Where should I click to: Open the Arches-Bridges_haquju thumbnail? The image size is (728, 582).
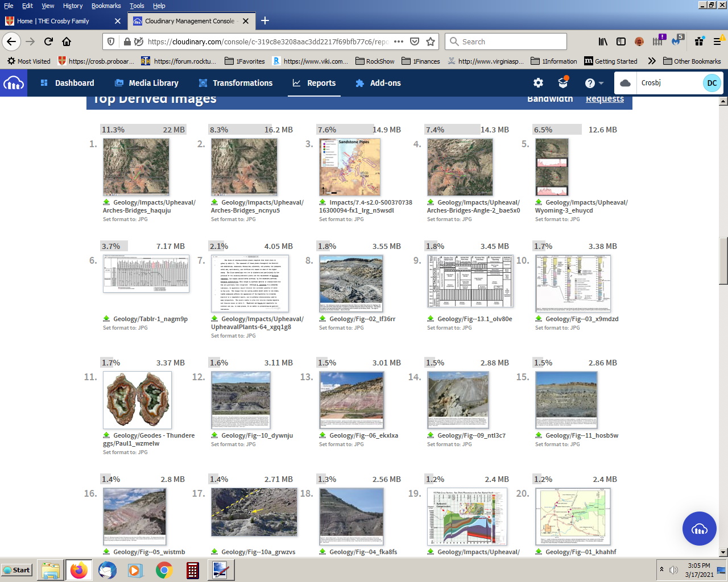pyautogui.click(x=136, y=167)
